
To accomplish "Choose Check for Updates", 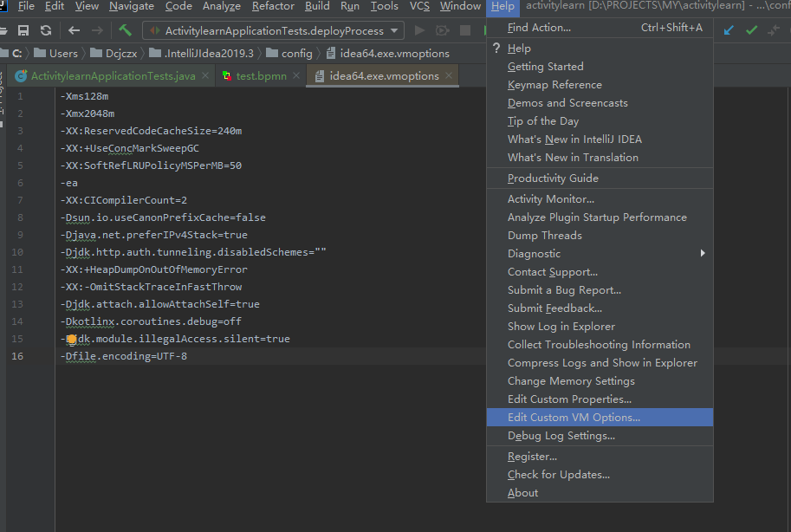I will click(600, 475).
